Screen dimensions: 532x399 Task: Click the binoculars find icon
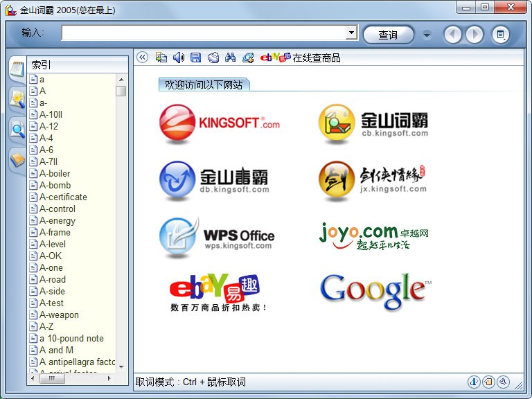231,57
